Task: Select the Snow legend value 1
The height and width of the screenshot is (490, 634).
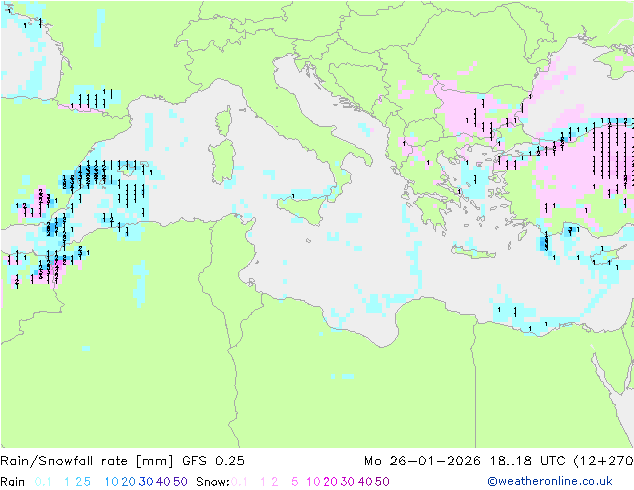Action: (263, 482)
